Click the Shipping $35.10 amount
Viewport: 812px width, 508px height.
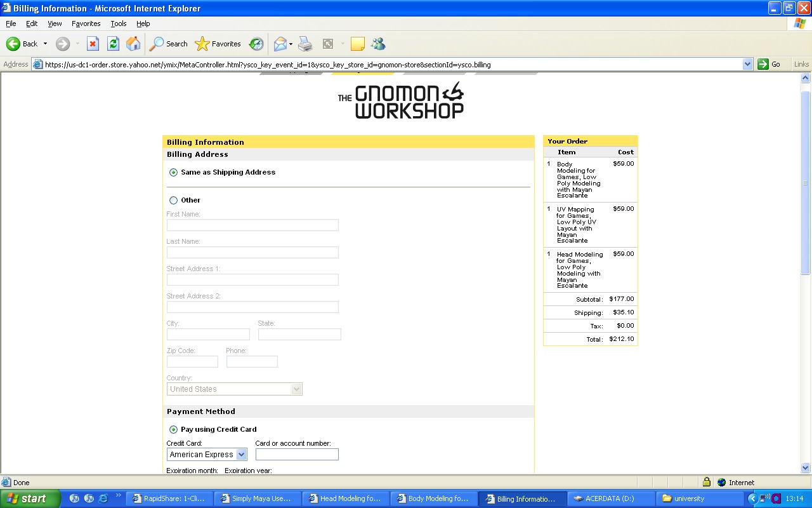pos(624,312)
